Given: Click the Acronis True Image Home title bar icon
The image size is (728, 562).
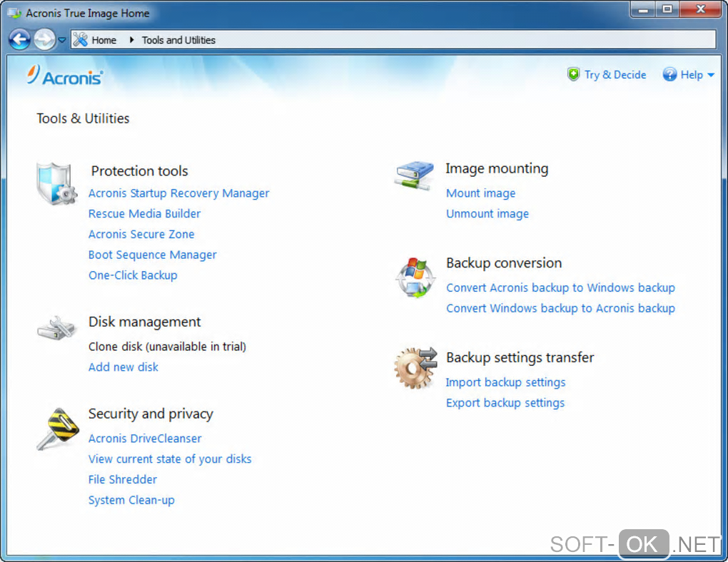Looking at the screenshot, I should [x=14, y=13].
